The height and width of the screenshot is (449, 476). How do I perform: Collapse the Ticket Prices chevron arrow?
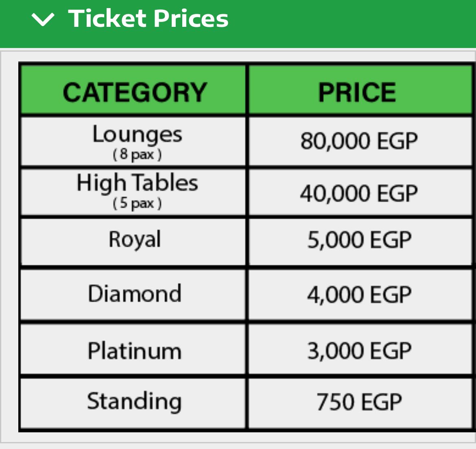(x=43, y=20)
